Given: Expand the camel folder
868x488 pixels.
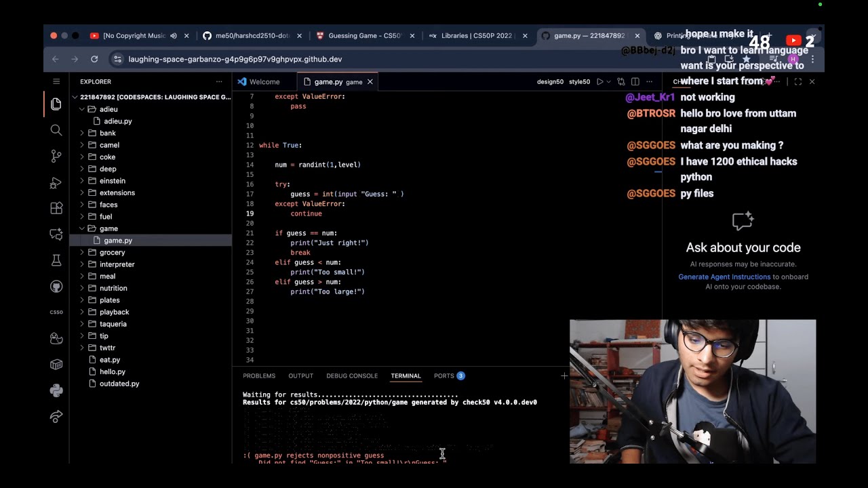Looking at the screenshot, I should 82,145.
